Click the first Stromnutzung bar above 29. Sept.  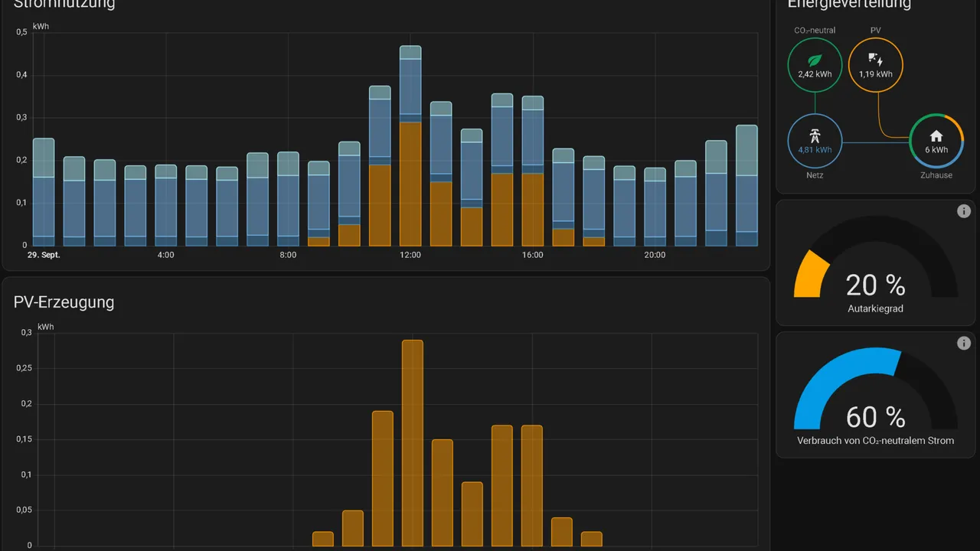click(44, 191)
